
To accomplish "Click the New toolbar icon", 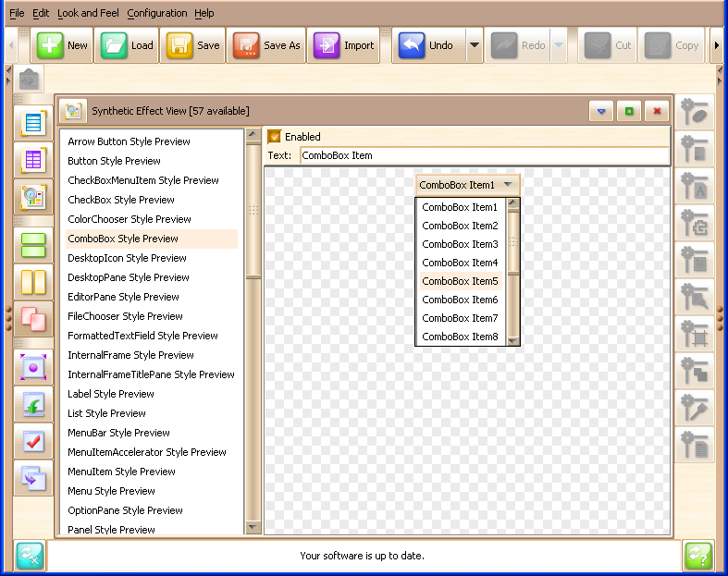I will click(50, 45).
